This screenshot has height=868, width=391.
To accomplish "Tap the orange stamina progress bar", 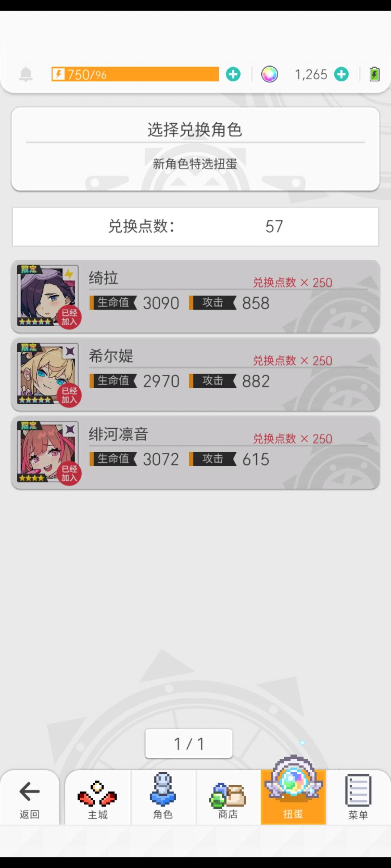I will 135,74.
